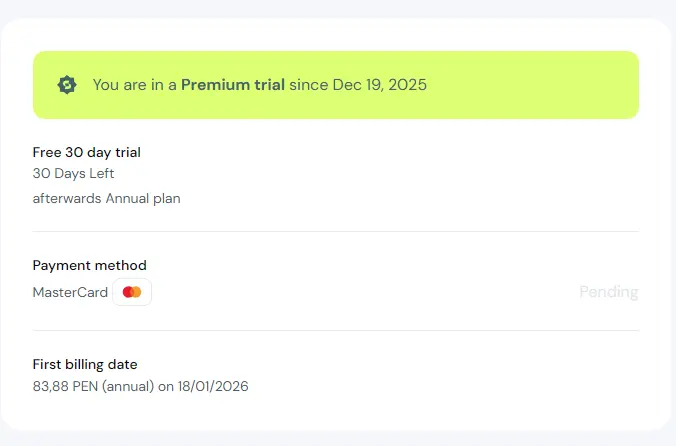
Task: Click the divider above First billing date
Action: (336, 331)
